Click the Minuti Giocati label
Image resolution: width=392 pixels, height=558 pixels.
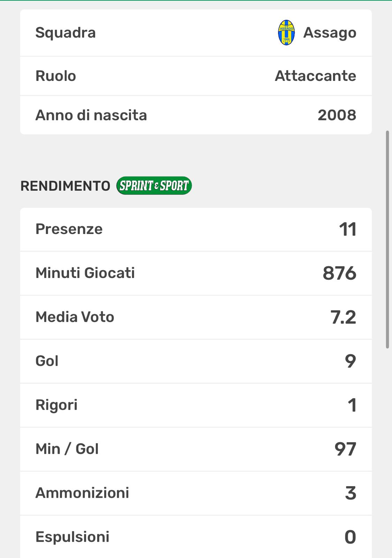point(85,273)
